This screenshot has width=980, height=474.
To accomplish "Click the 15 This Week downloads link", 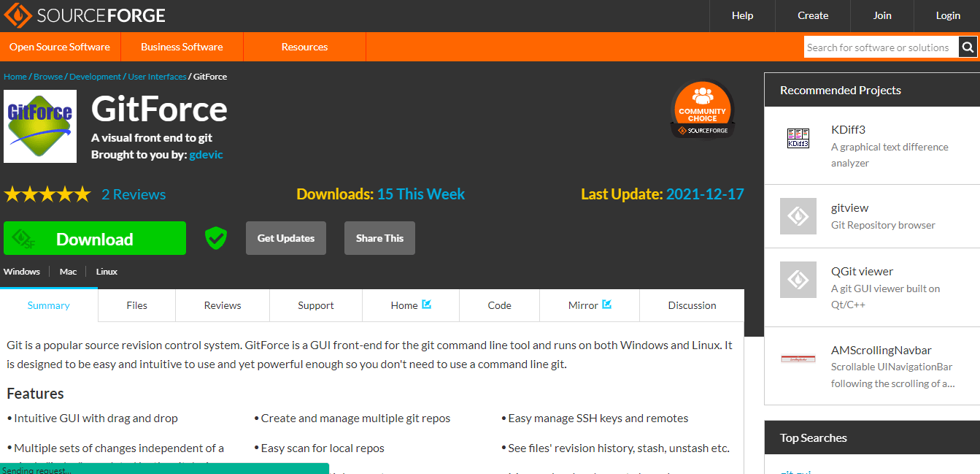I will coord(421,194).
